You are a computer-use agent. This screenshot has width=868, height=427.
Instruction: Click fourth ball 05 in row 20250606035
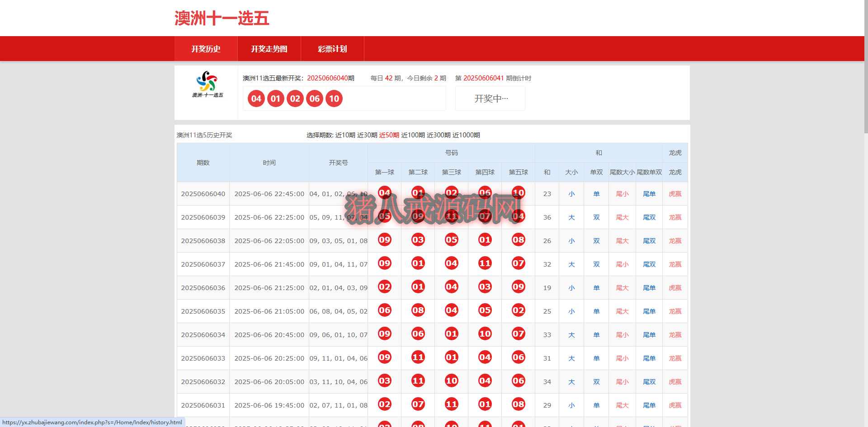coord(485,310)
